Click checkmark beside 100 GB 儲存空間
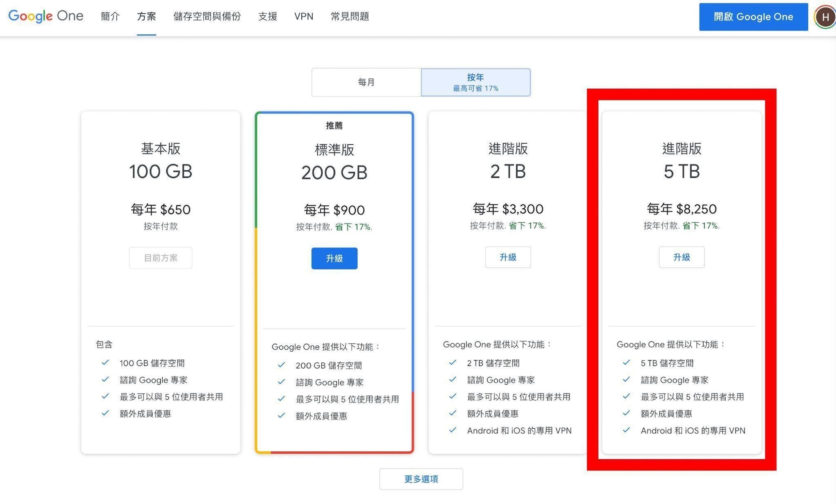The width and height of the screenshot is (836, 504). coord(105,363)
